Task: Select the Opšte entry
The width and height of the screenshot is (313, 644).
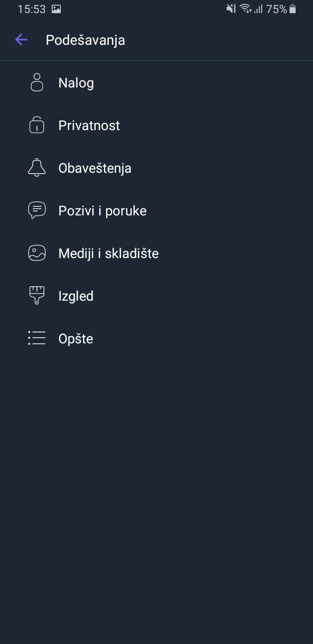Action: pos(76,339)
